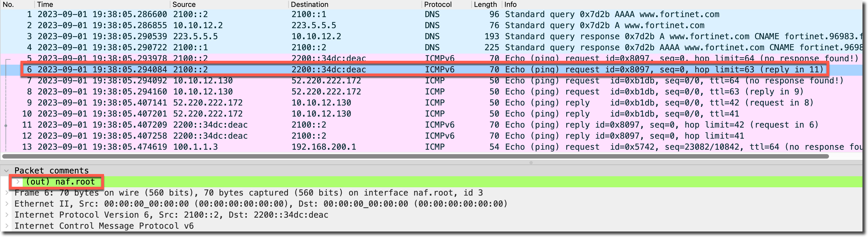This screenshot has height=237, width=868.
Task: Click the Length column header
Action: click(x=485, y=4)
